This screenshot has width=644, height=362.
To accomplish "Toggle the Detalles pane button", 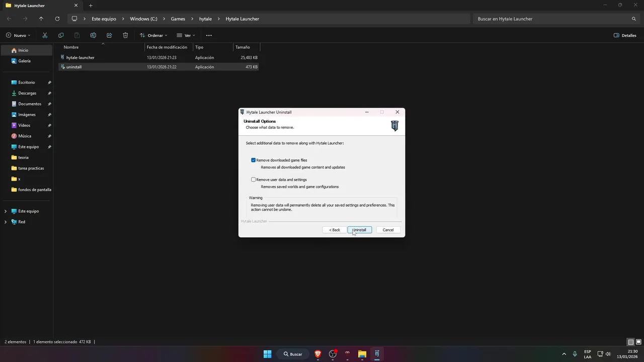I will click(x=625, y=35).
